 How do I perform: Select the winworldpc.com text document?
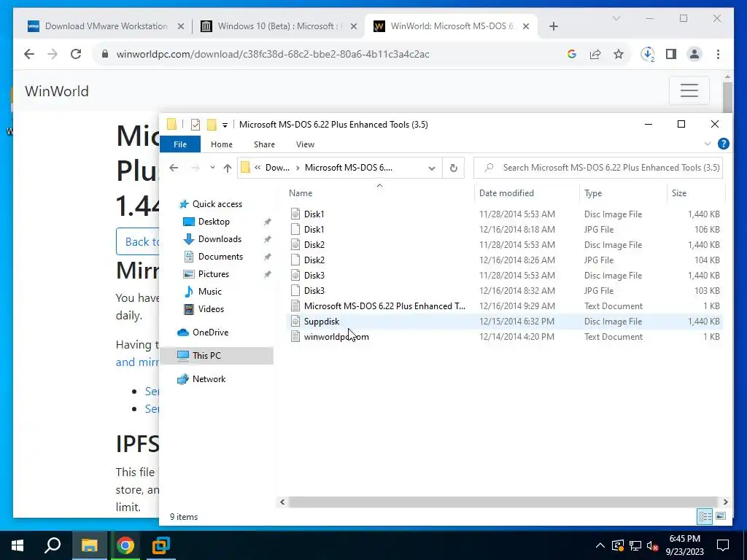tap(505, 337)
